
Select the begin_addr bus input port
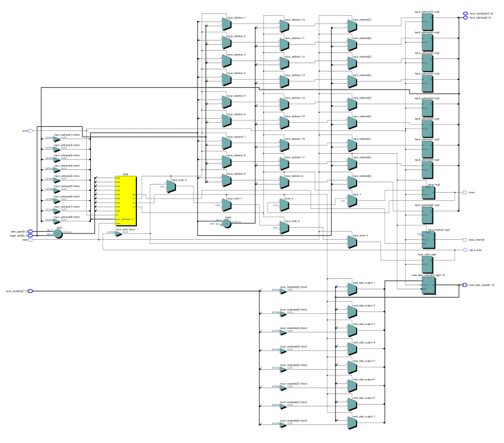pos(31,236)
